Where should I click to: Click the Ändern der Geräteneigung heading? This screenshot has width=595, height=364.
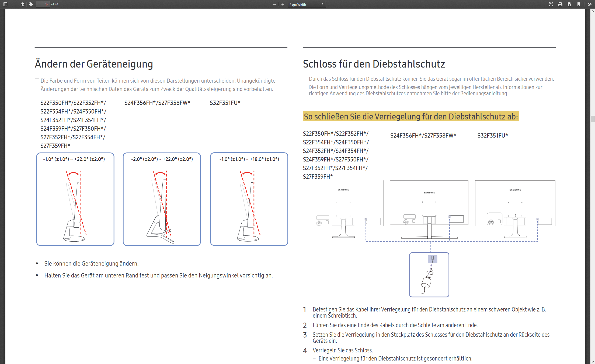click(x=94, y=64)
